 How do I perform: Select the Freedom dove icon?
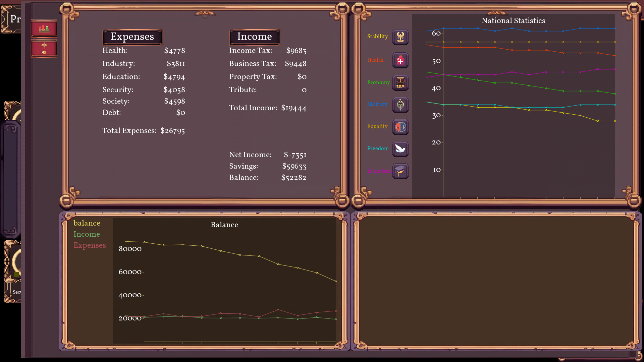point(400,149)
